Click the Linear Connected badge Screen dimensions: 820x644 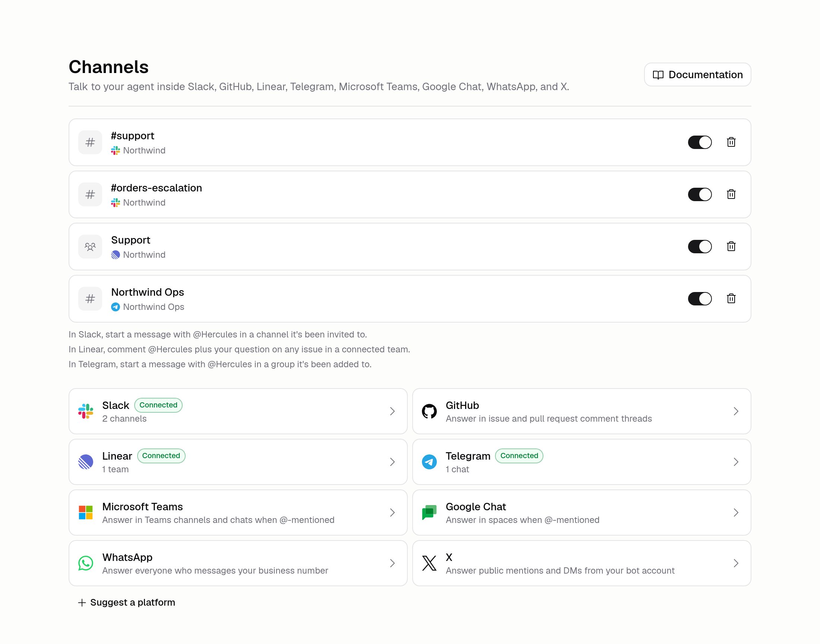click(161, 456)
